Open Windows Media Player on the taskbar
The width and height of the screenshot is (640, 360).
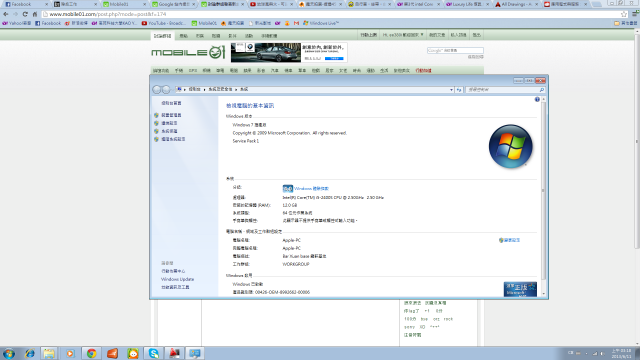pos(70,353)
